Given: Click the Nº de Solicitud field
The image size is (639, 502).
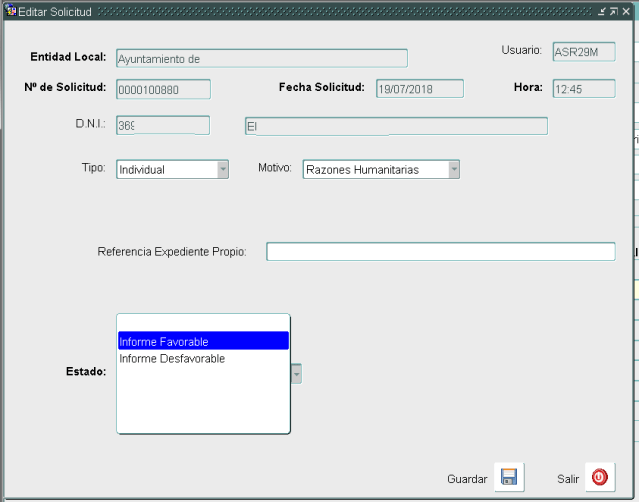Looking at the screenshot, I should tap(163, 88).
